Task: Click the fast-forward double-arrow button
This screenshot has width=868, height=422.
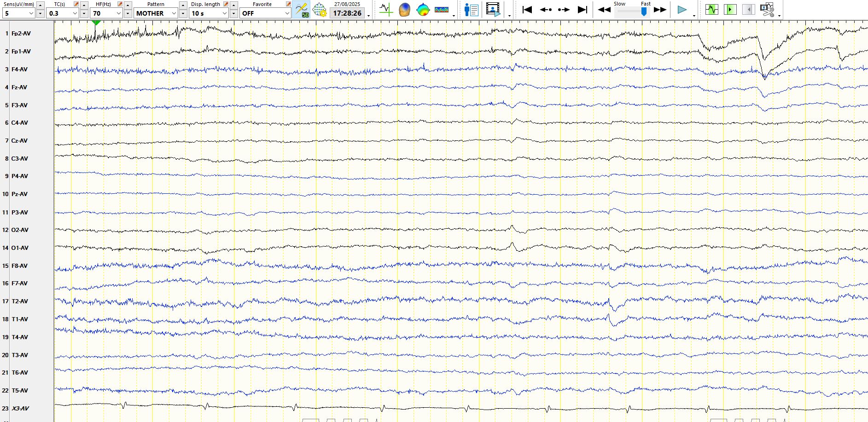Action: point(660,10)
